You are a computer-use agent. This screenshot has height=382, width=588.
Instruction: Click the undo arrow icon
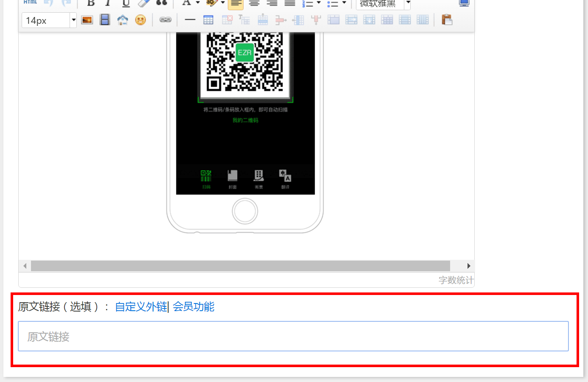(48, 3)
